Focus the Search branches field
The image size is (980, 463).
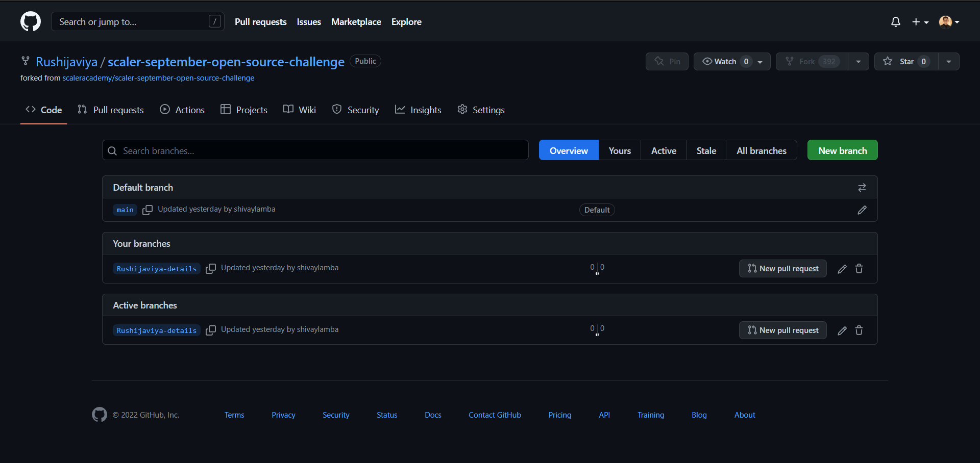click(x=315, y=150)
